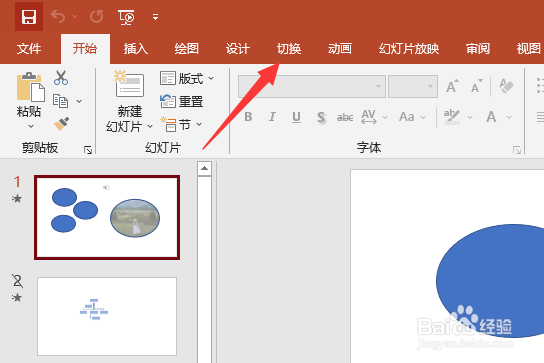The height and width of the screenshot is (363, 544).
Task: Click the Cut scissors icon
Action: (61, 78)
